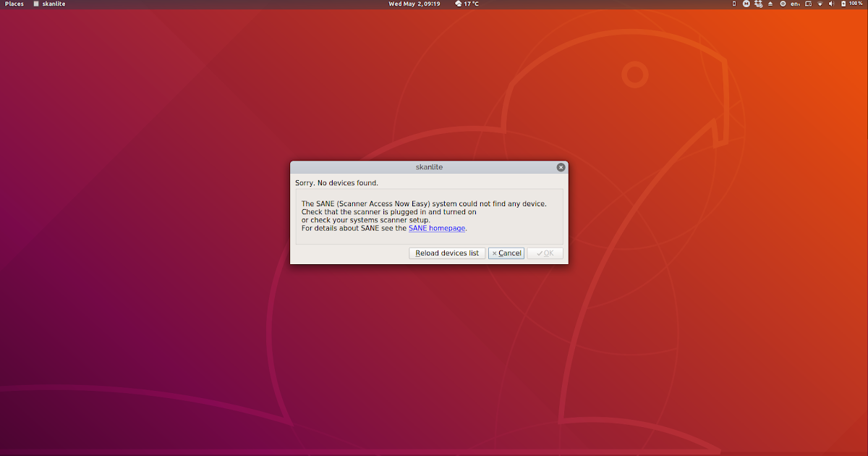
Task: Open the Dropbox tray icon
Action: pos(758,4)
